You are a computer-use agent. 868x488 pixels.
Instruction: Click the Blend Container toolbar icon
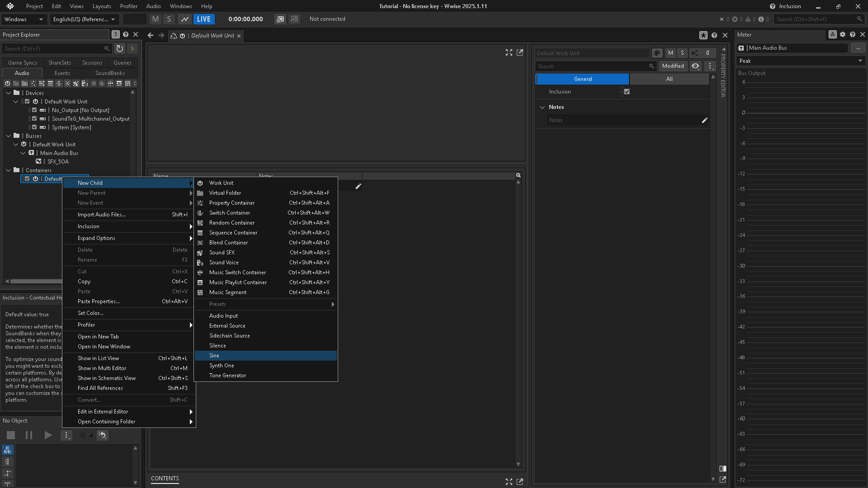point(67,84)
